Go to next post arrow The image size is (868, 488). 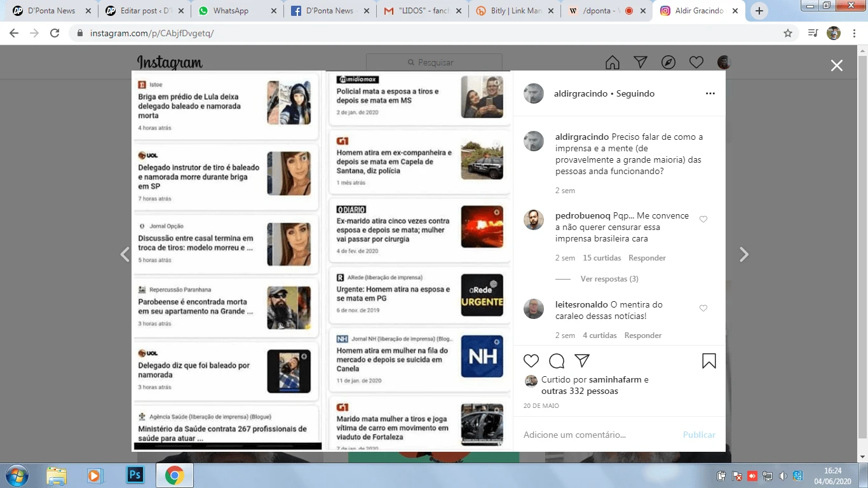pos(744,255)
